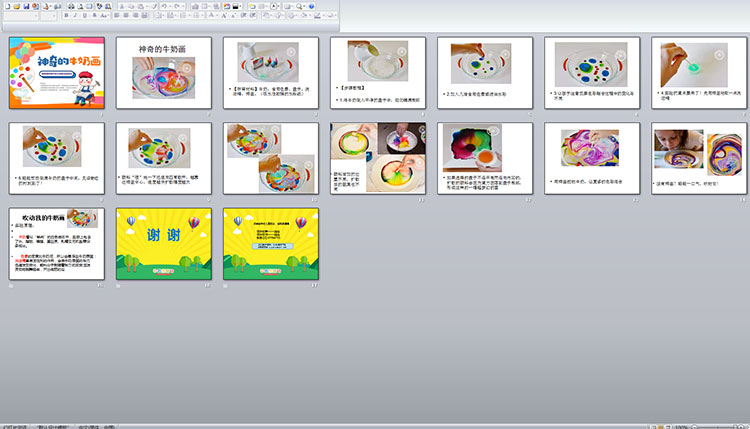Viewport: 750px width, 429px height.
Task: Click the Open folder icon
Action: coord(17,7)
